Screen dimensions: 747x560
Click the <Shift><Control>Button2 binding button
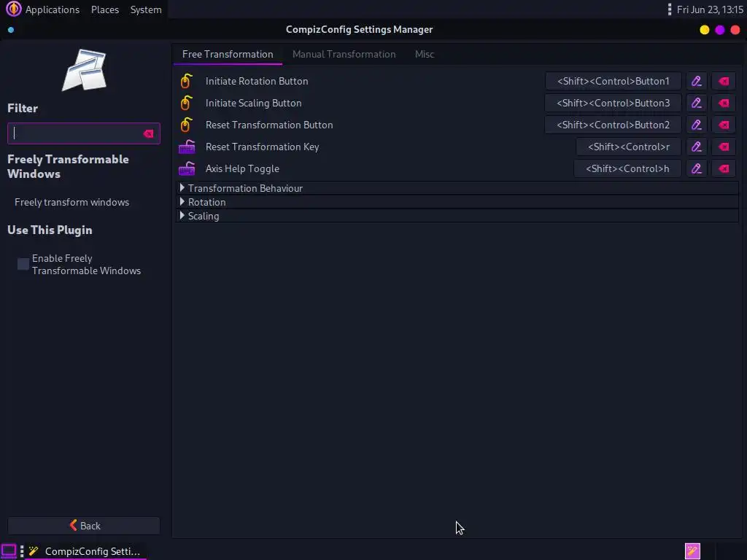[x=613, y=125]
